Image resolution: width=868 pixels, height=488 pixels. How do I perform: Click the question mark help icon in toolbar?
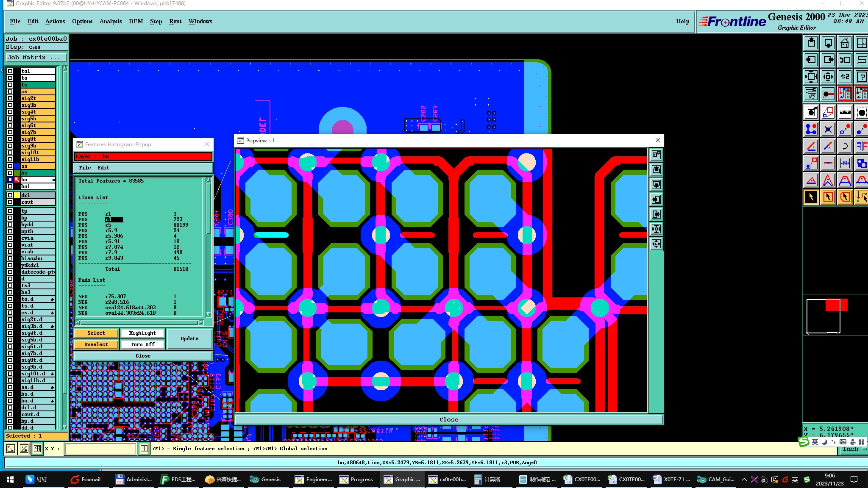(x=861, y=77)
